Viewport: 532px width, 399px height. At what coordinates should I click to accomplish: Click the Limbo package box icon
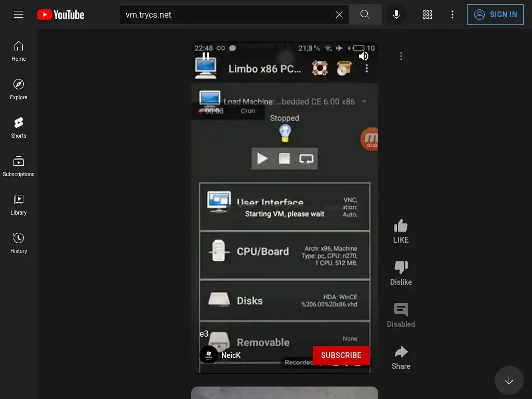[344, 68]
